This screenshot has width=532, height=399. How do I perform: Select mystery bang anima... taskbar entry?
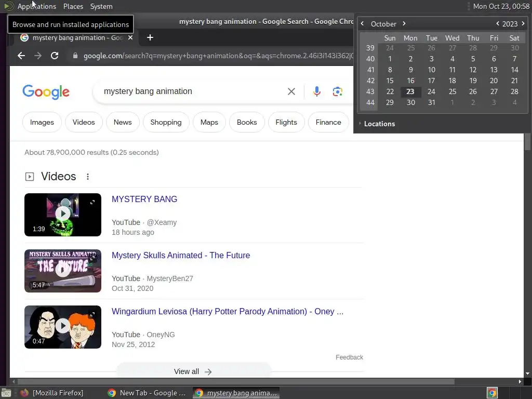coord(236,393)
